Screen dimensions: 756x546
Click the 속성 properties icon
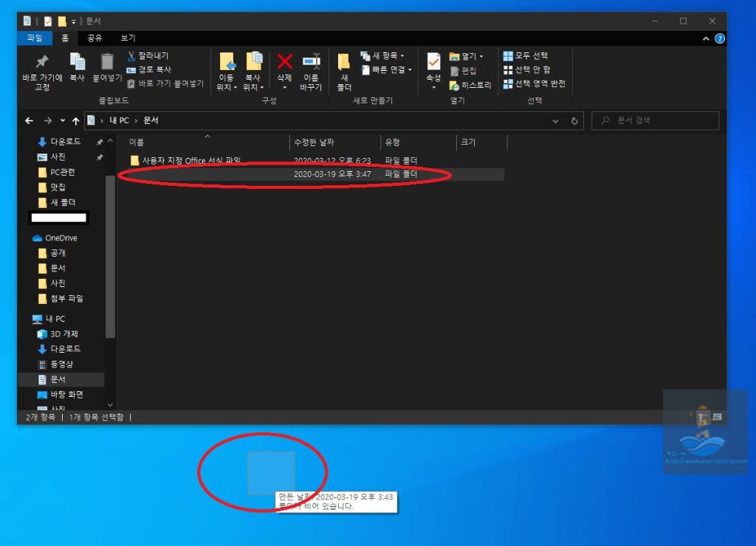tap(433, 62)
